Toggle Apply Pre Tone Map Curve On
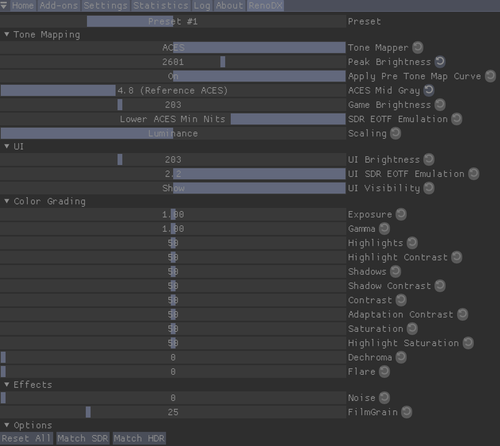500x446 pixels. click(x=173, y=76)
